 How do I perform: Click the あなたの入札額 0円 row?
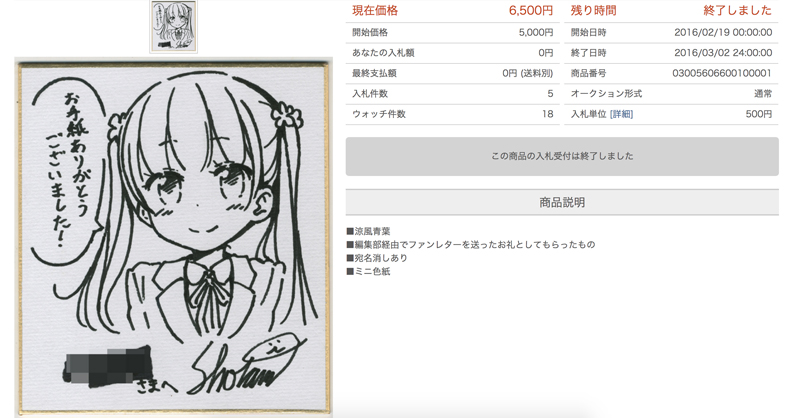(x=452, y=53)
